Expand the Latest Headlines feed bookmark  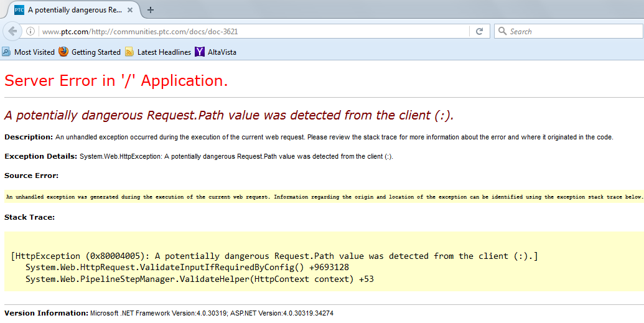coord(164,52)
